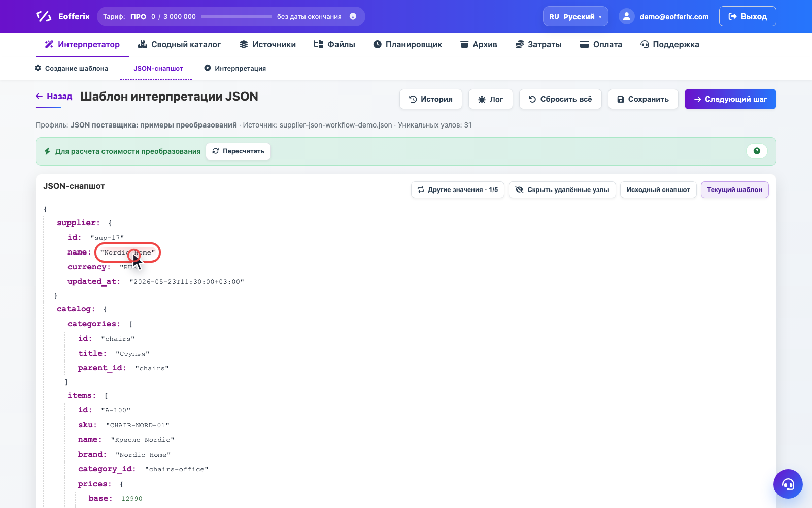This screenshot has height=508, width=812.
Task: Select the prices object key
Action: (x=94, y=484)
